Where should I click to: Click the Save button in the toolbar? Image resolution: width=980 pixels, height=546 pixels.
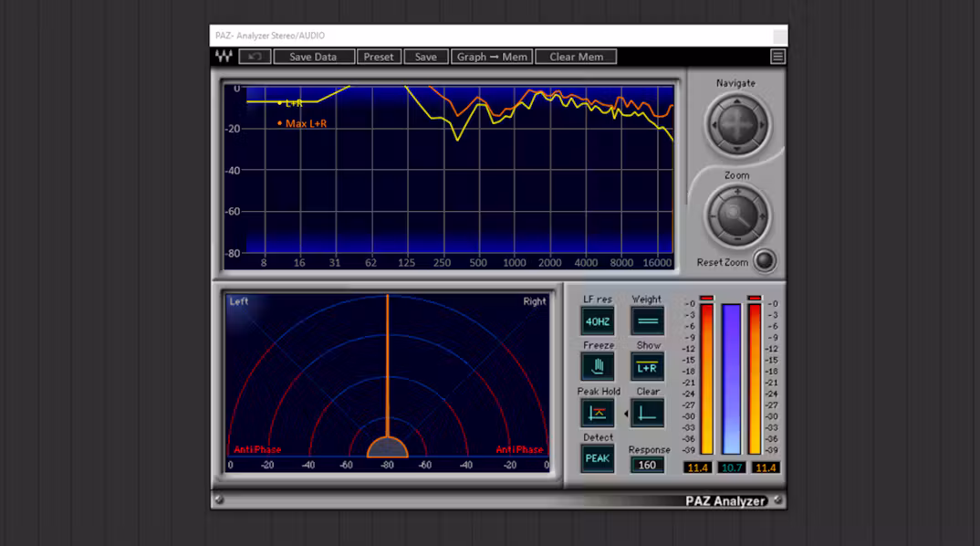tap(425, 57)
